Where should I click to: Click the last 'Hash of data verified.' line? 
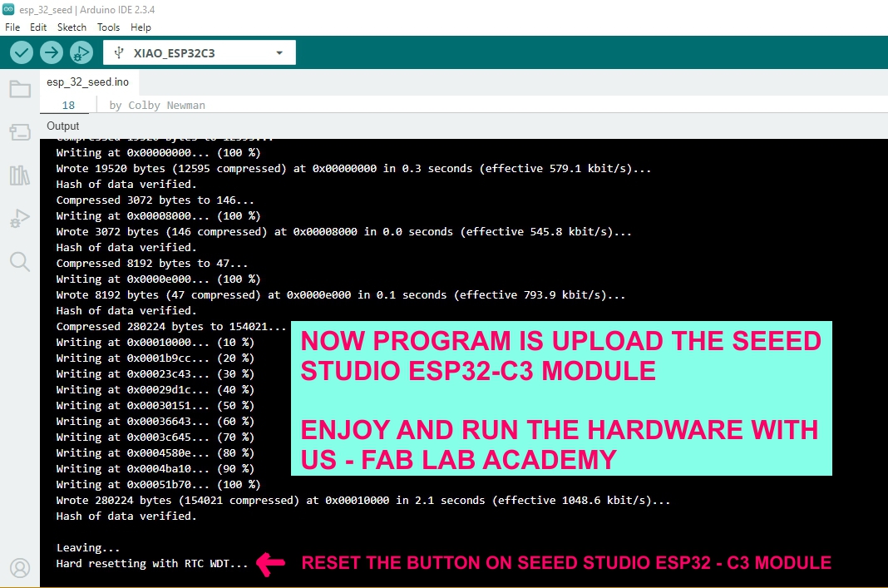[126, 516]
